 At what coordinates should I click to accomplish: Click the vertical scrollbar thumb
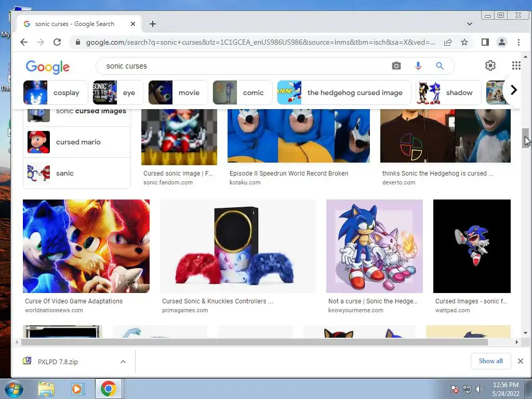tap(525, 138)
